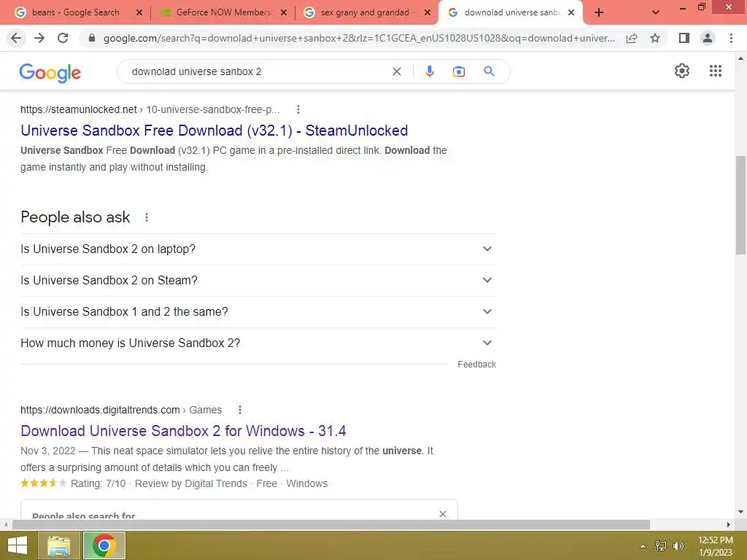Screen dimensions: 747x560
Task: Expand Is Universe Sandbox 2 on Steam?
Action: (x=258, y=281)
